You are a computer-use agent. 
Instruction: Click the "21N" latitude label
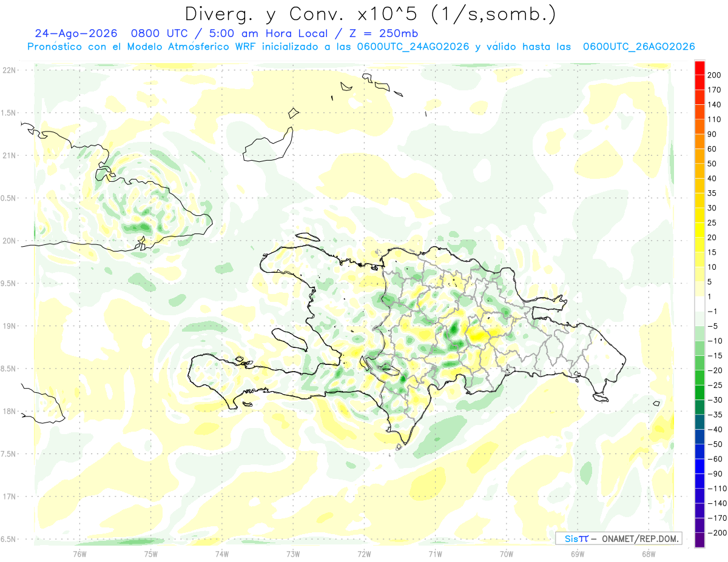[x=9, y=155]
